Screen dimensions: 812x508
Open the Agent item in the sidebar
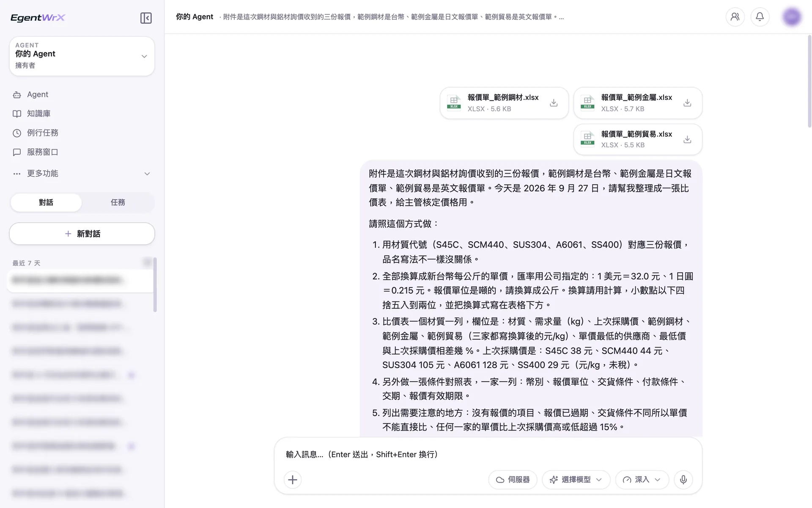click(82, 94)
